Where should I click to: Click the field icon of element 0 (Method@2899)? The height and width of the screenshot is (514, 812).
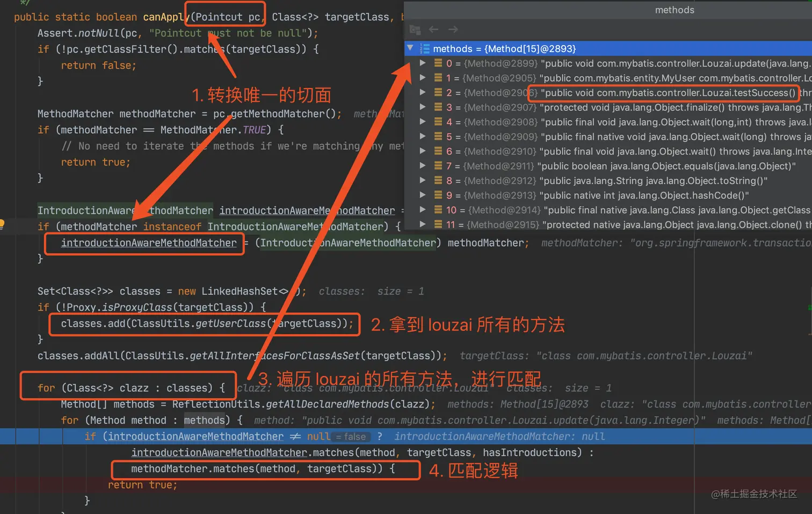coord(438,63)
